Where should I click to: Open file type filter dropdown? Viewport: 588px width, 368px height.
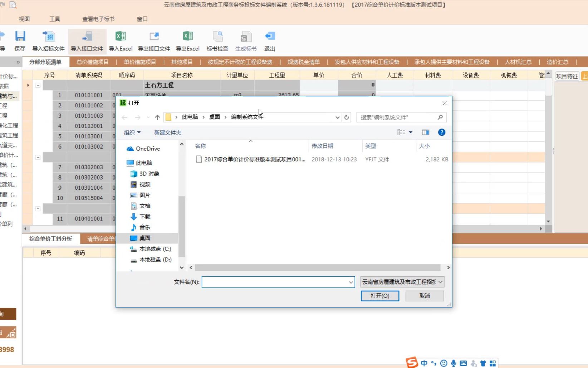tap(441, 282)
